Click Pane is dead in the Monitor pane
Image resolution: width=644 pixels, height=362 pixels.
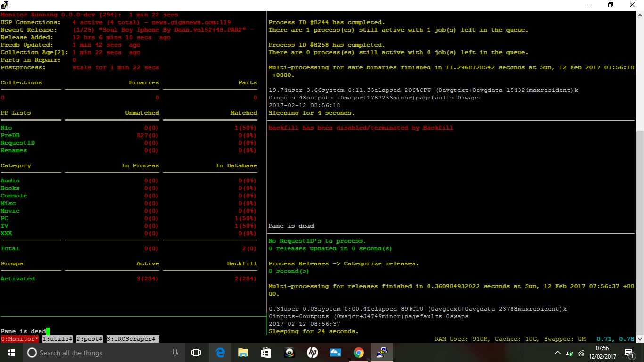click(x=23, y=331)
